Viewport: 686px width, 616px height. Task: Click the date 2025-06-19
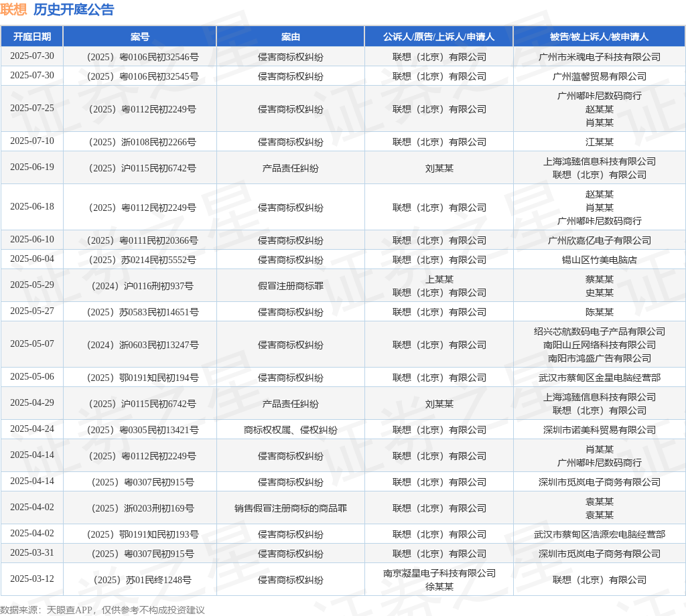coord(32,167)
